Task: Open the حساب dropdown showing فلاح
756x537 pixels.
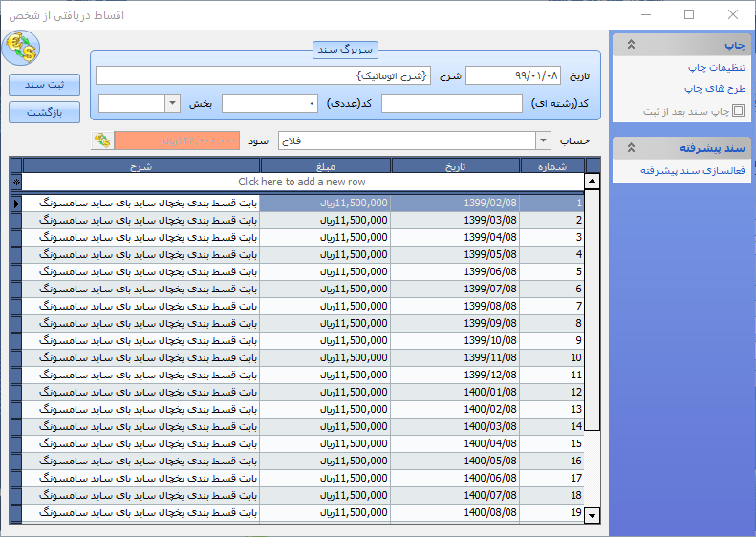Action: [x=543, y=140]
